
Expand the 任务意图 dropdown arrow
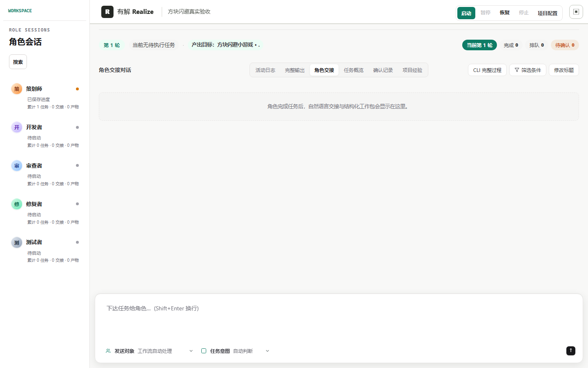pos(267,351)
